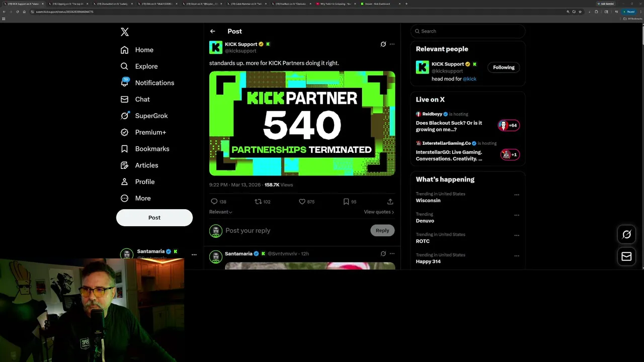Switch to the 'Why Twitch Is Collapsing' tab
The height and width of the screenshot is (362, 644).
click(x=336, y=4)
